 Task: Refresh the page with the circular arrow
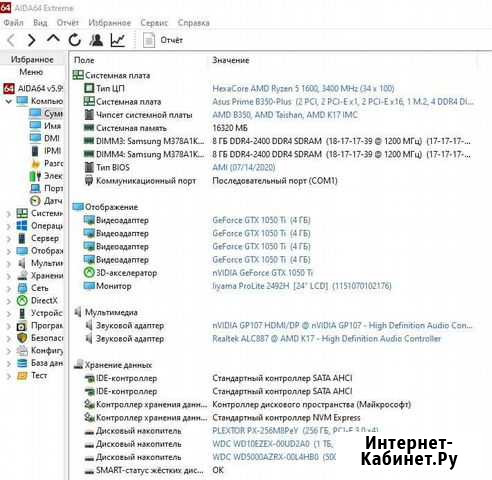[75, 40]
